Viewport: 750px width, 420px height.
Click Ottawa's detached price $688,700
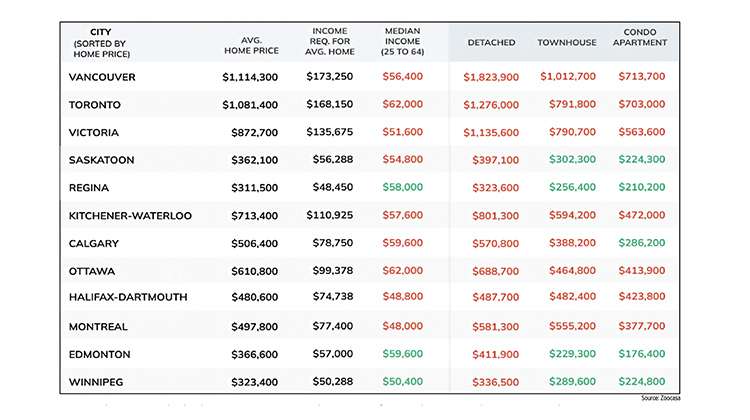(496, 271)
